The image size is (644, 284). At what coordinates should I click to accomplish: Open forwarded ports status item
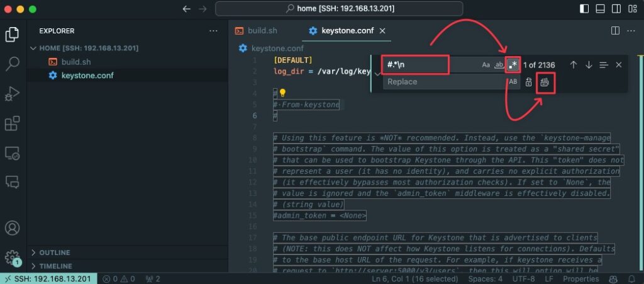pyautogui.click(x=153, y=279)
